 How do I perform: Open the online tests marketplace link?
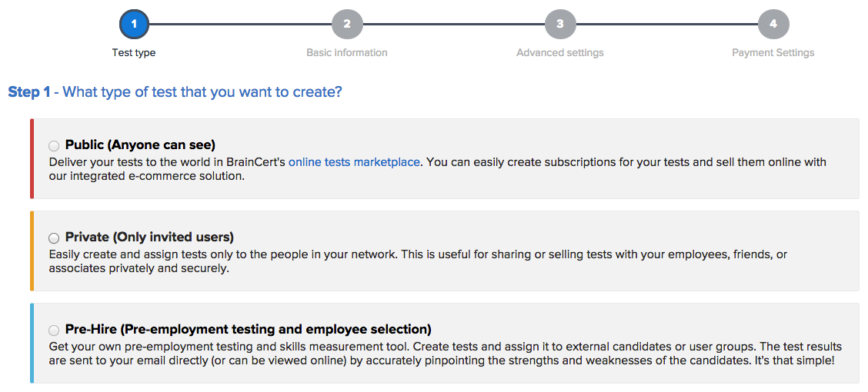(354, 162)
